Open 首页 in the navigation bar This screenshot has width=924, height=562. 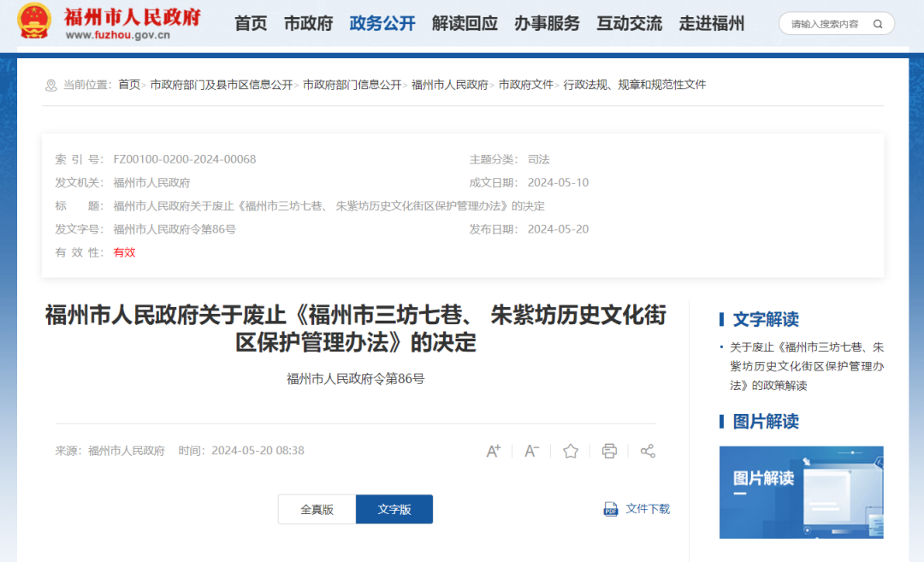tap(251, 24)
